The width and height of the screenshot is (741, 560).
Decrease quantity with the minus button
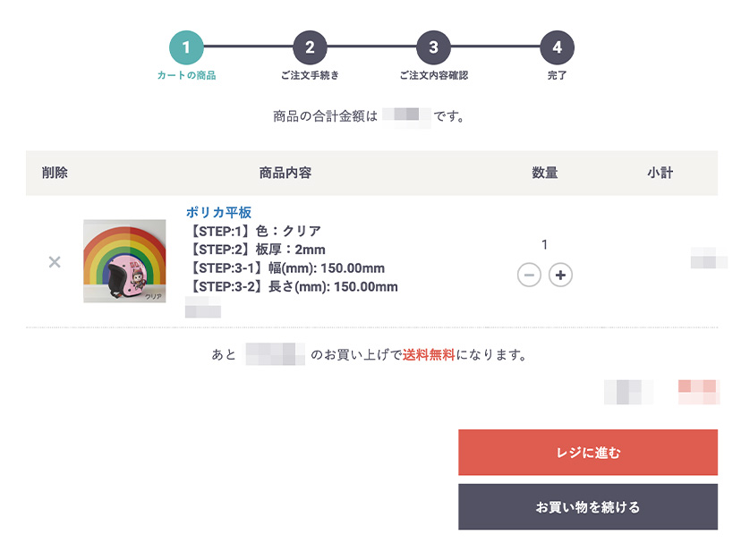tap(529, 275)
